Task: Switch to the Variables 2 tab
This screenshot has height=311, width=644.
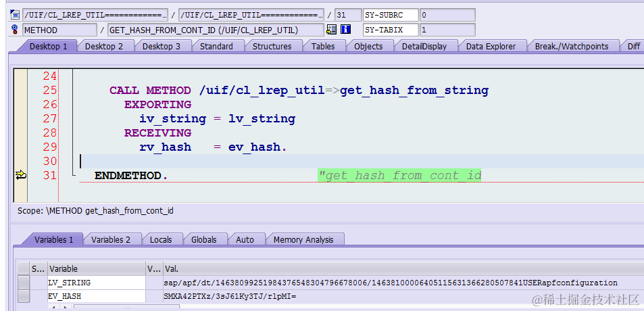Action: 110,239
